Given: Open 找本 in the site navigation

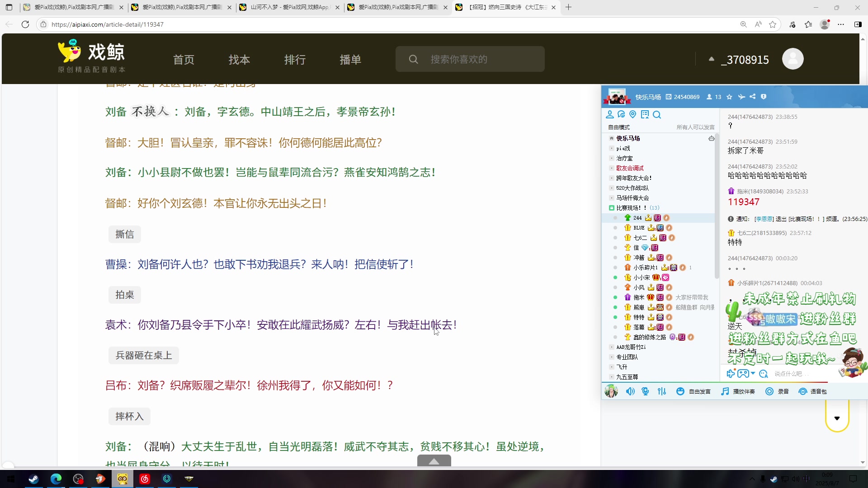Looking at the screenshot, I should [239, 60].
